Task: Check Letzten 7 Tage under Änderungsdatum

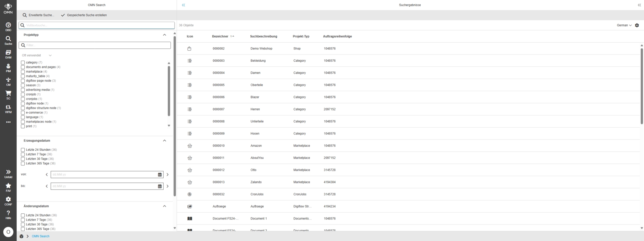Action: coord(23,220)
